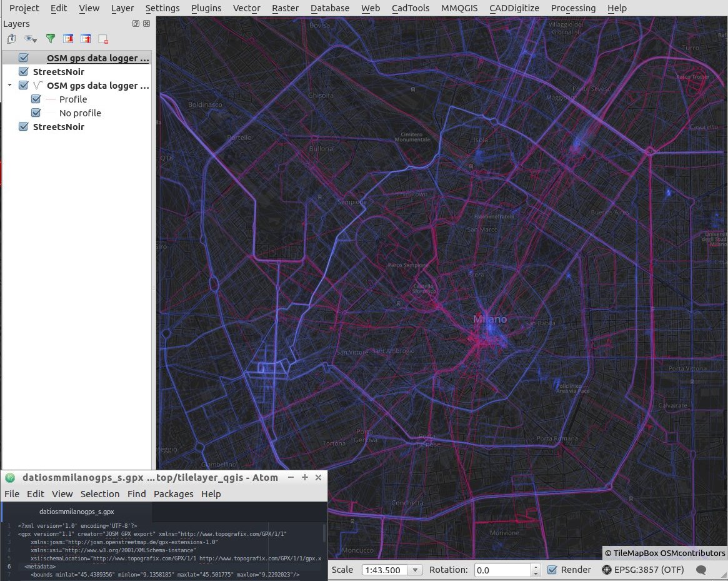The image size is (728, 581).
Task: Open the CadTools menu
Action: coord(411,8)
